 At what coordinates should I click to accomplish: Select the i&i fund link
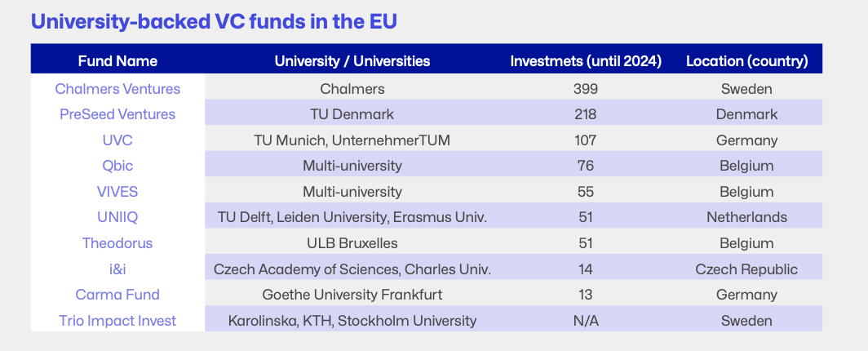pyautogui.click(x=117, y=269)
